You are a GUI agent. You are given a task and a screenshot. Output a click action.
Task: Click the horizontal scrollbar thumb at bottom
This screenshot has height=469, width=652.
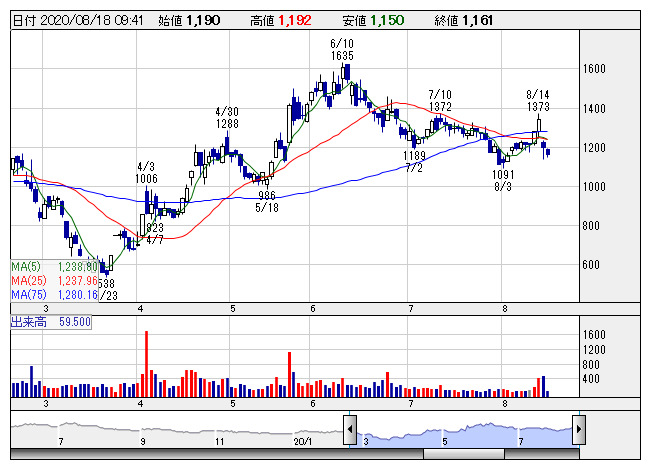tap(464, 454)
